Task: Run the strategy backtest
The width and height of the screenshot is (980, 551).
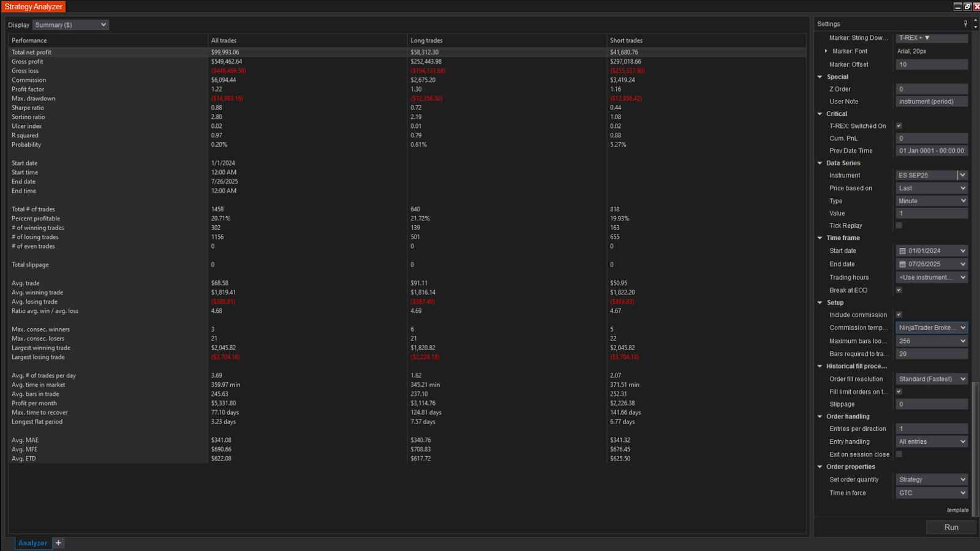Action: (951, 527)
